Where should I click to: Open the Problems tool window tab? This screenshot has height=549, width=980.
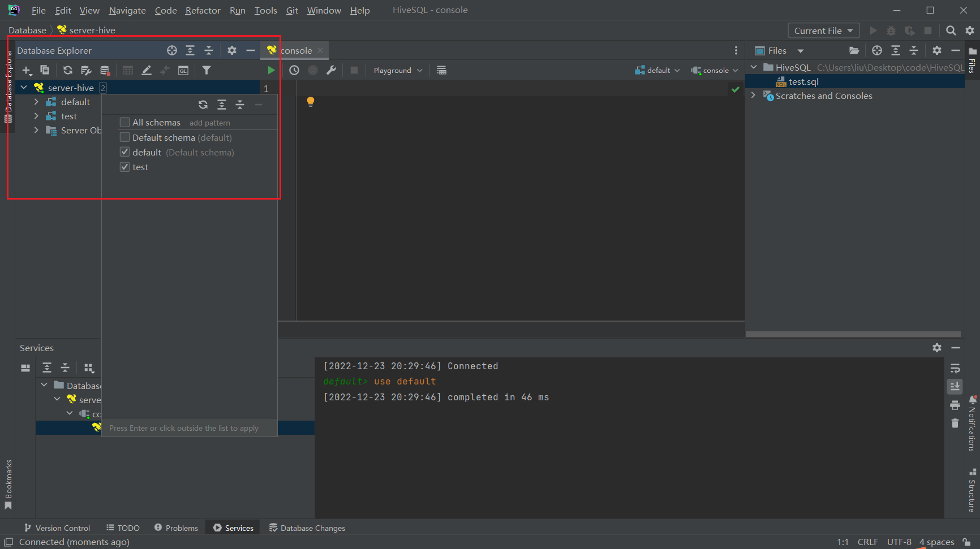(x=177, y=528)
